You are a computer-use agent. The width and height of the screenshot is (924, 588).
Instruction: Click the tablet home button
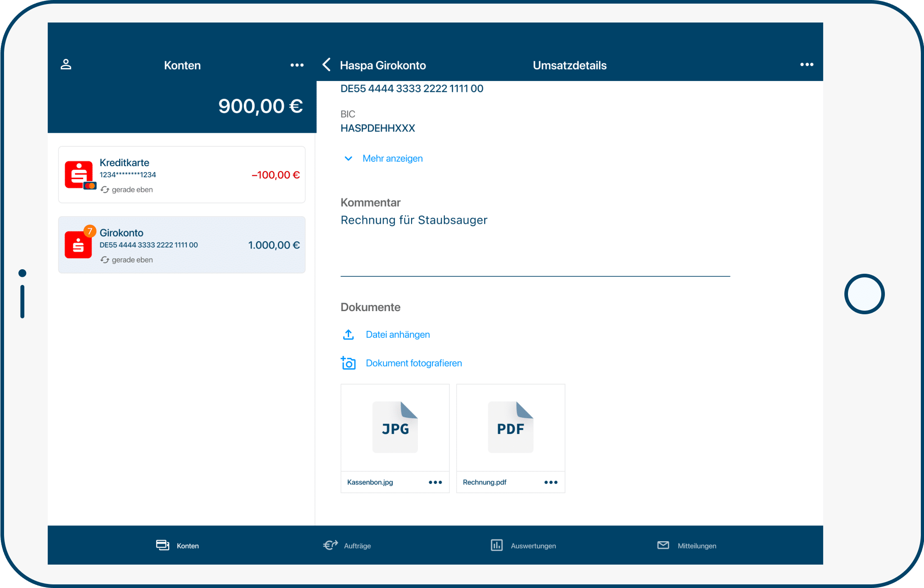point(864,294)
